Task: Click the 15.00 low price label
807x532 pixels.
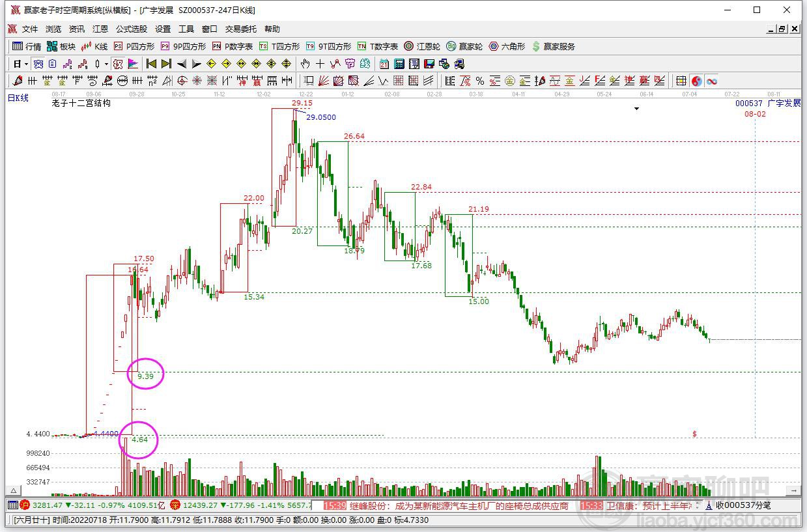Action: pyautogui.click(x=479, y=301)
